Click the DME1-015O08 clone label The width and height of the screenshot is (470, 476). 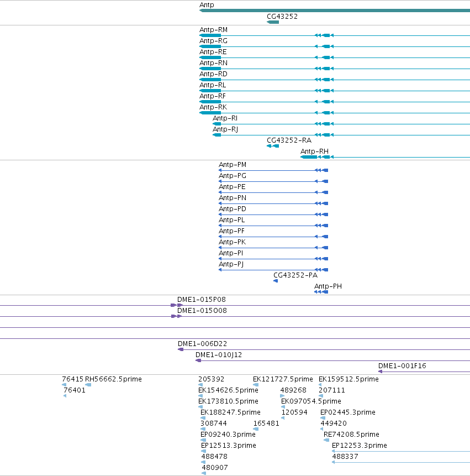202,311
